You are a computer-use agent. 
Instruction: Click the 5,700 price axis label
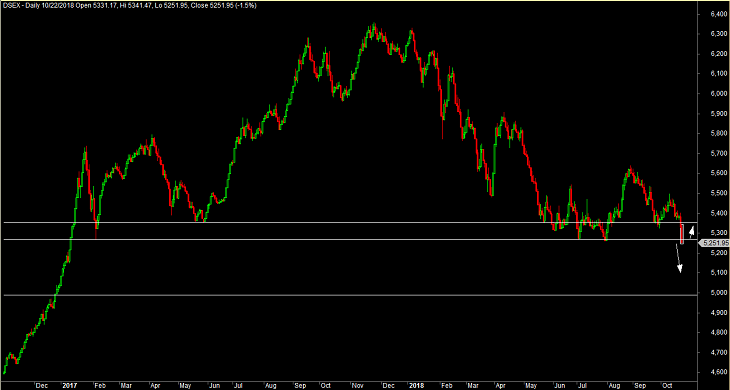pos(713,153)
